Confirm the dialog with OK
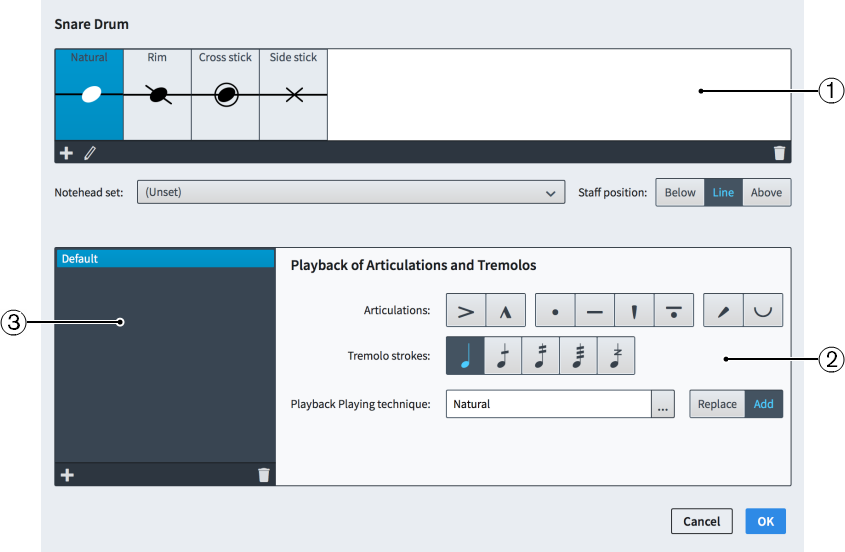 [x=766, y=521]
